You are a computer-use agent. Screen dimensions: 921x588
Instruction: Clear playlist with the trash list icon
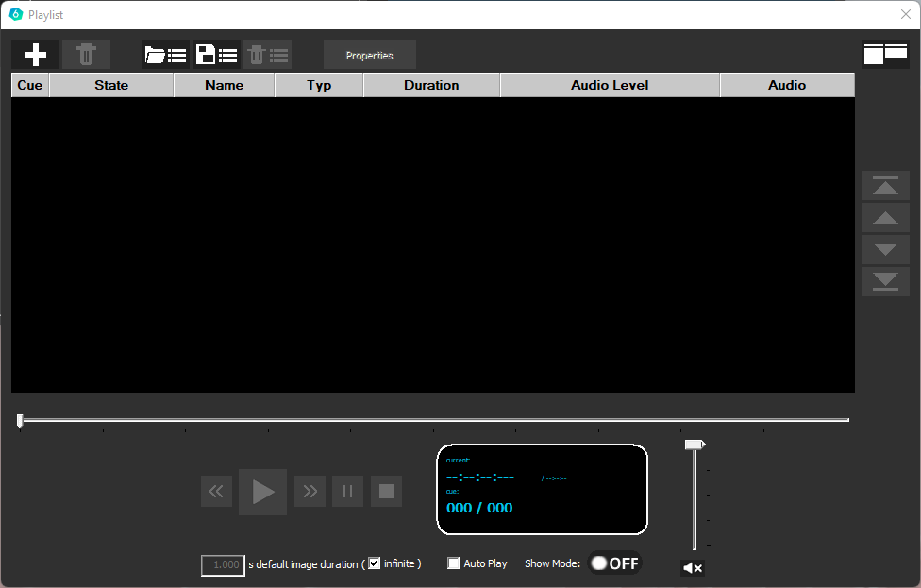click(268, 55)
